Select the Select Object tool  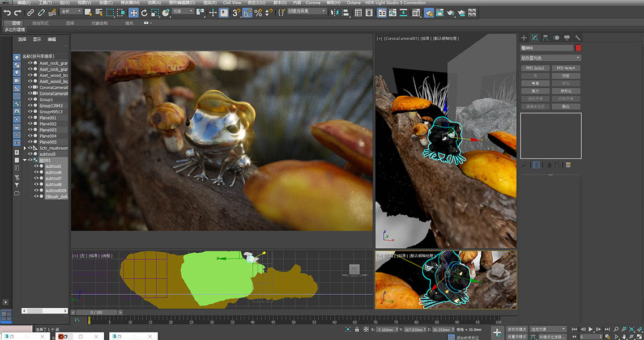click(88, 12)
